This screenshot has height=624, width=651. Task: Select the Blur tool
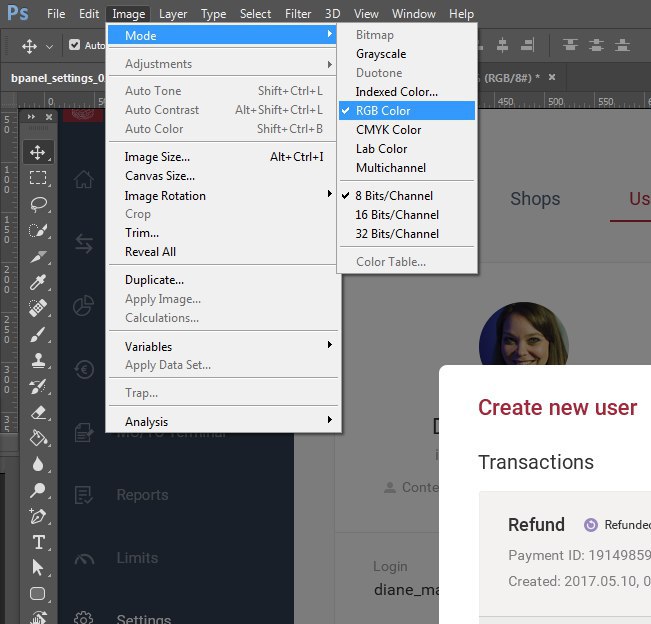coord(38,464)
